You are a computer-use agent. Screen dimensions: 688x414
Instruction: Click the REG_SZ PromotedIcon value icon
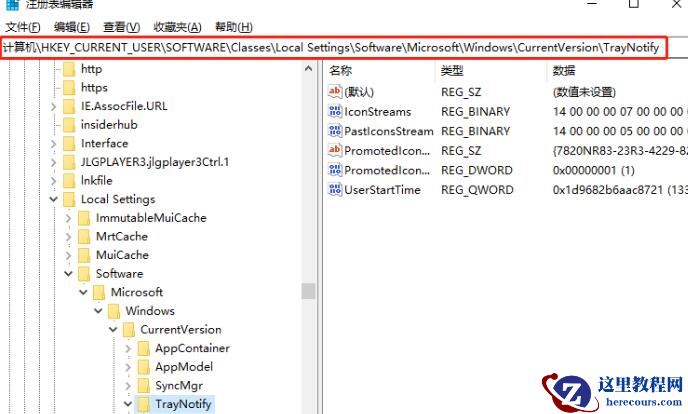point(335,150)
